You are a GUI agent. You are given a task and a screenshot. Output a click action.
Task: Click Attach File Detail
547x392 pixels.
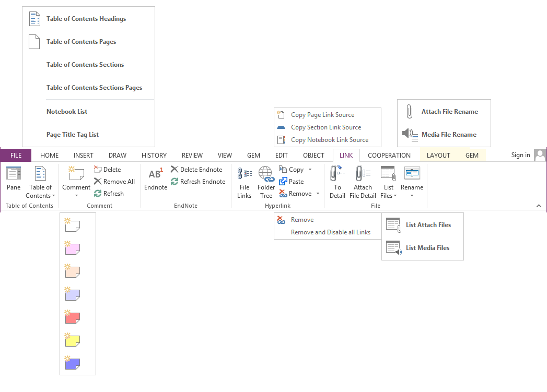(363, 182)
